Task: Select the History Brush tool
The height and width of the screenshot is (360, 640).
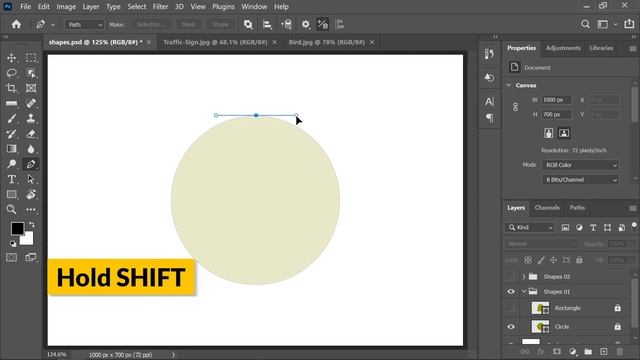Action: click(x=11, y=134)
